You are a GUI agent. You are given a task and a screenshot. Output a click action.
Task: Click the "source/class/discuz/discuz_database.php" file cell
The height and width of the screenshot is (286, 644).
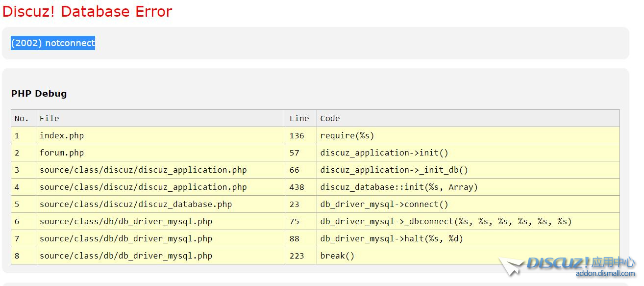point(161,204)
